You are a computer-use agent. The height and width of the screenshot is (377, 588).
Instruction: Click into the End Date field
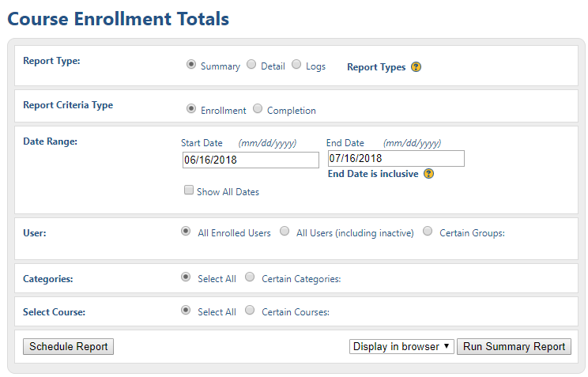coord(396,158)
